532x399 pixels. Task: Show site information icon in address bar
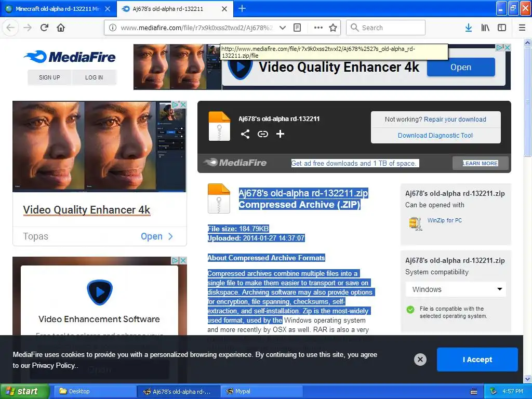click(112, 28)
